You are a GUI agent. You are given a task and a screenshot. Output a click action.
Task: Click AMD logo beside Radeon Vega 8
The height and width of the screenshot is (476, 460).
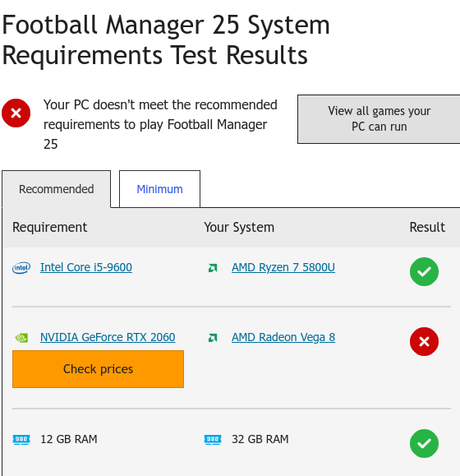click(x=213, y=338)
